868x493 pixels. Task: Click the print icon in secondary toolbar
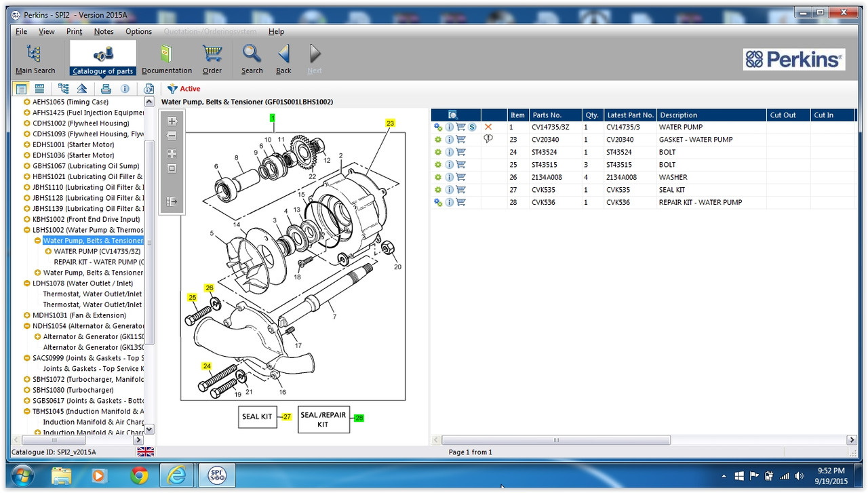(x=106, y=89)
